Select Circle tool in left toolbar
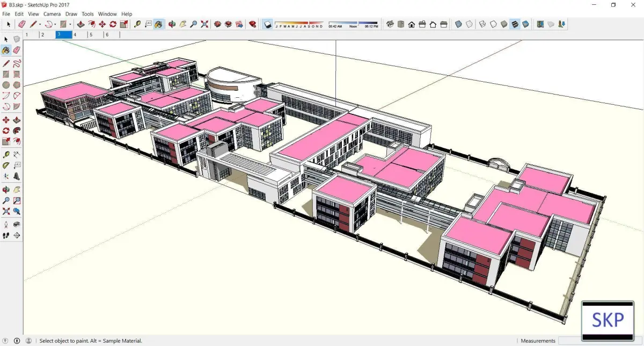Viewport: 644px width, 346px height. point(6,85)
